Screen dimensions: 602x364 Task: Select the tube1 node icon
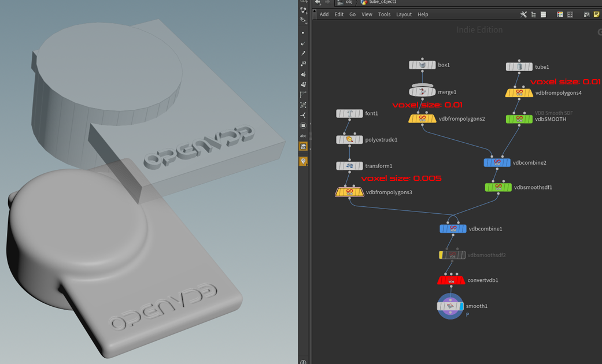coord(519,67)
